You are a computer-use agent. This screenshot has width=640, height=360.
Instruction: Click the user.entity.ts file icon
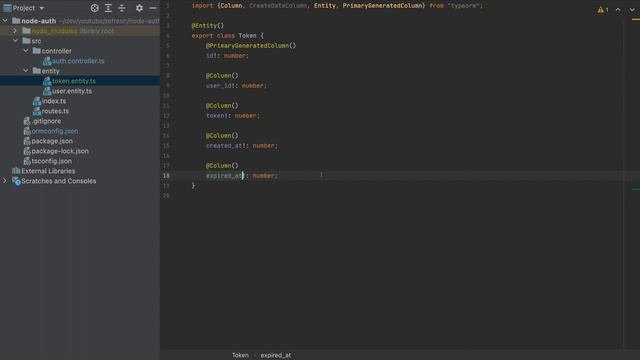click(x=47, y=91)
